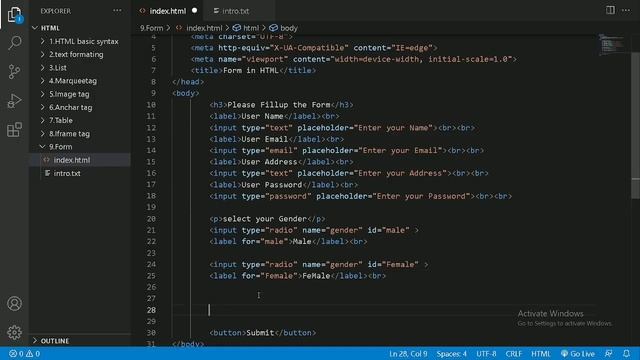Click the editor minimap preview

[611, 45]
